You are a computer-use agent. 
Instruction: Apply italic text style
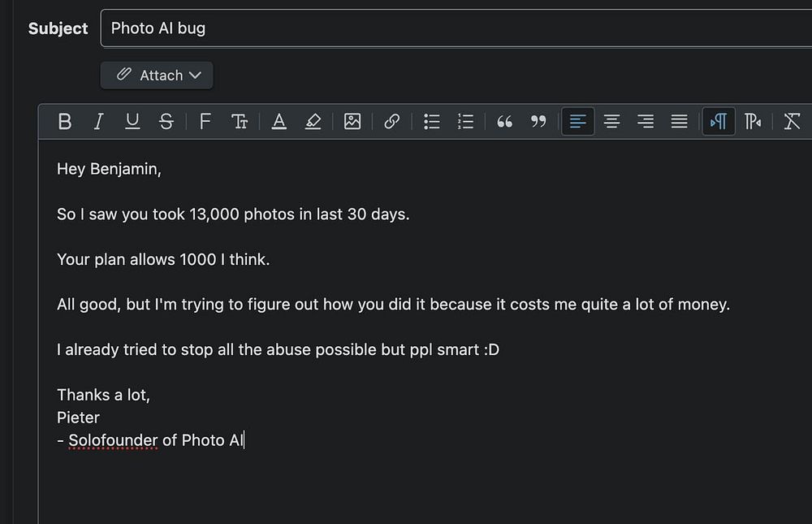click(x=98, y=122)
